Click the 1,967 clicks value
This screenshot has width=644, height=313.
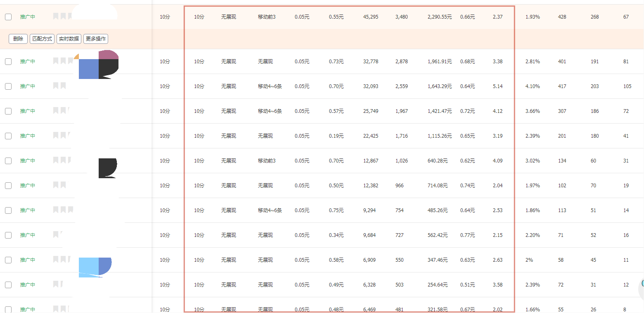[402, 111]
